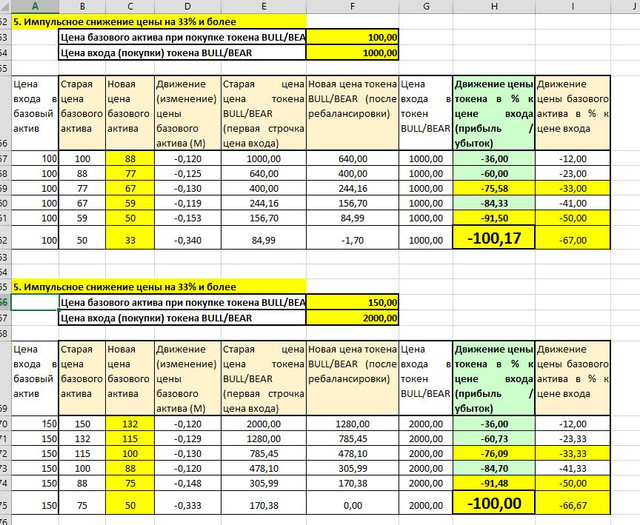Select cell showing -41,33
The height and width of the screenshot is (525, 640).
573,468
